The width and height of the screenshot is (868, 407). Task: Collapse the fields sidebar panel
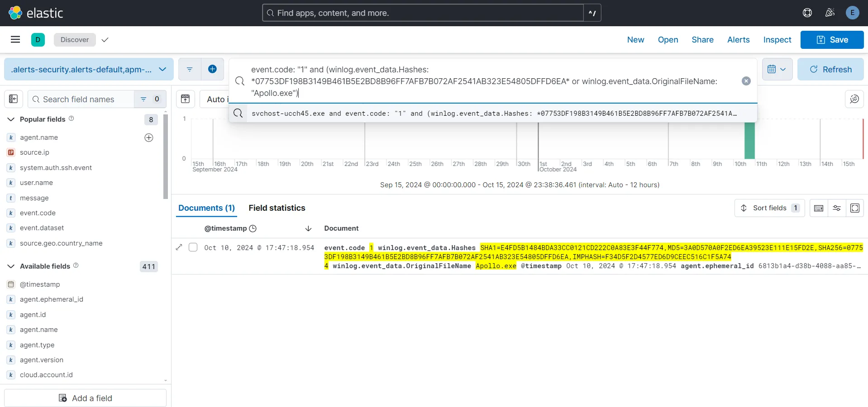(x=13, y=99)
